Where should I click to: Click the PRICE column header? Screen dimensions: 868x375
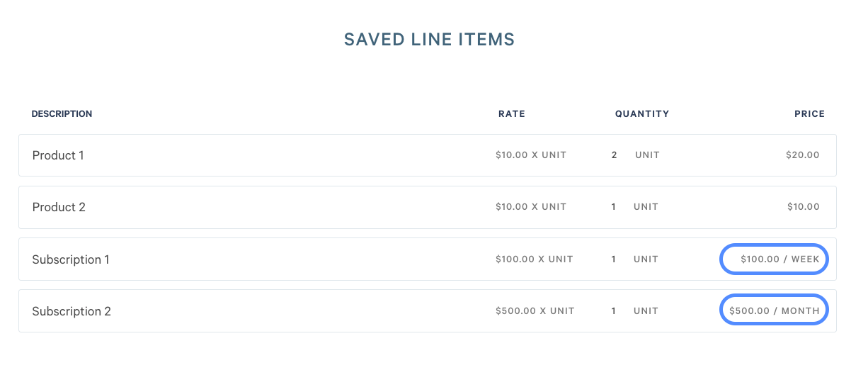tap(809, 114)
